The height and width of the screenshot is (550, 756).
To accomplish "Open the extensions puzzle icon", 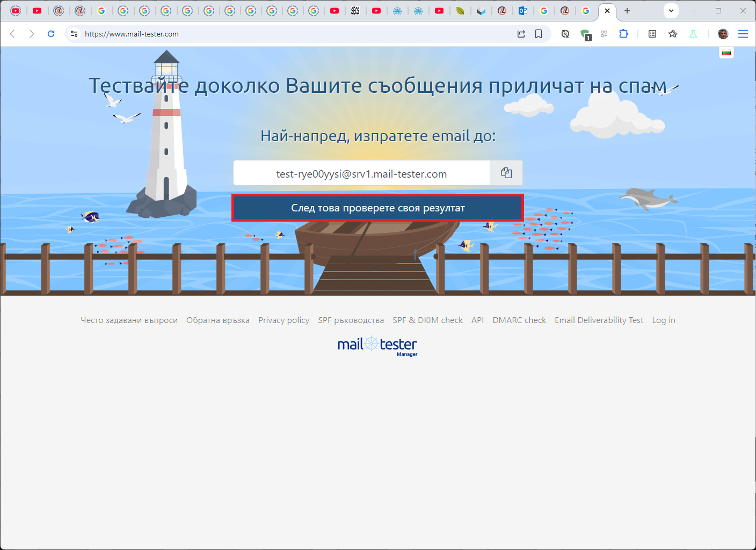I will [623, 34].
